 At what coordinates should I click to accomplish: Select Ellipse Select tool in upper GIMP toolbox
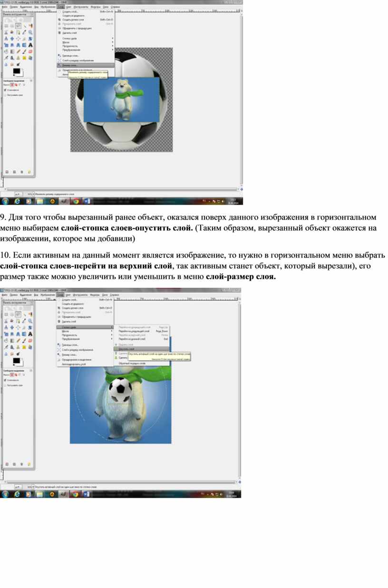pos(12,26)
